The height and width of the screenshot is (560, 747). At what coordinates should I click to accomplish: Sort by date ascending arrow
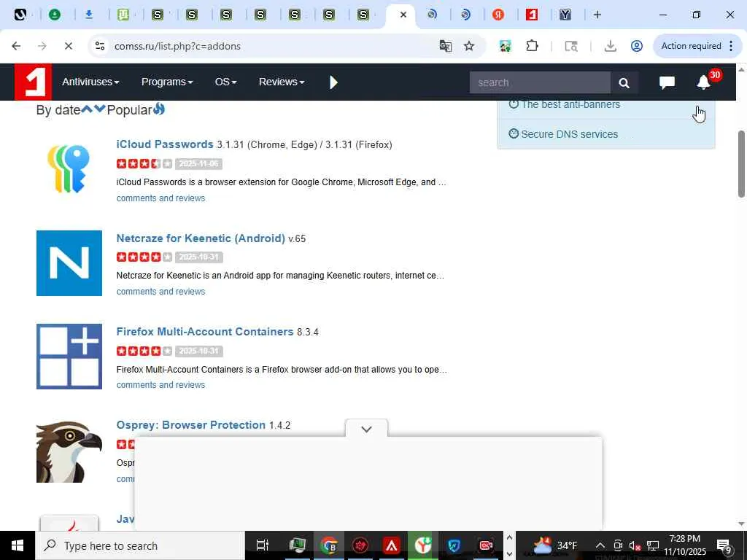coord(87,109)
